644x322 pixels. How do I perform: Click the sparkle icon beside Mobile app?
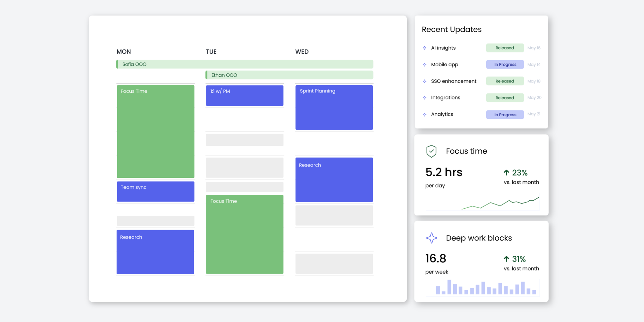pyautogui.click(x=424, y=65)
